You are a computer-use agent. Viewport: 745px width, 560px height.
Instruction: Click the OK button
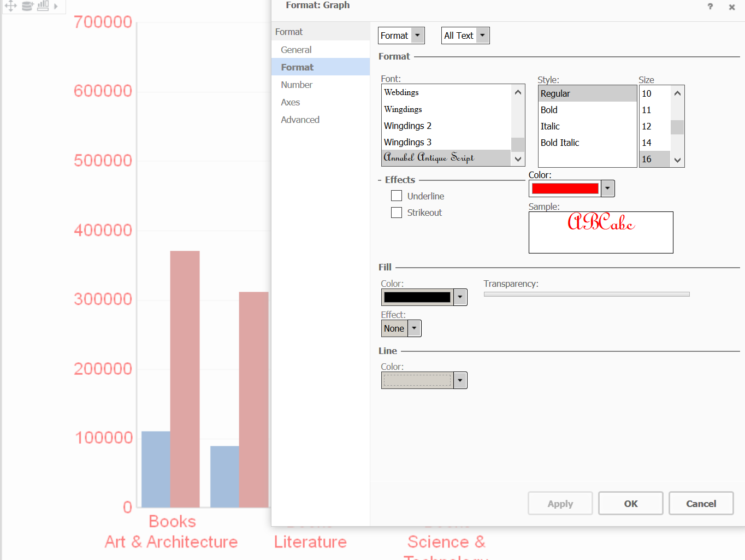630,503
